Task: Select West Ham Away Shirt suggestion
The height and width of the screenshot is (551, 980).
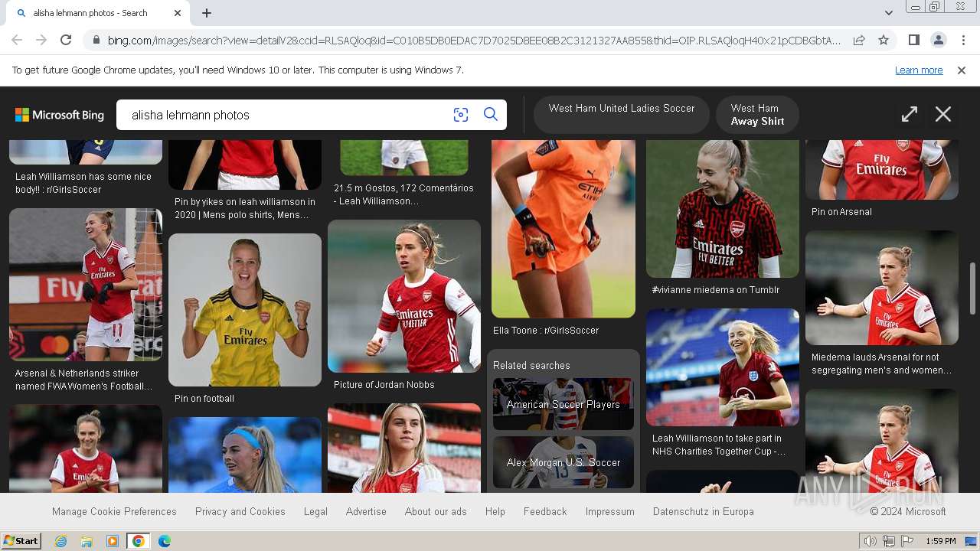Action: (757, 115)
